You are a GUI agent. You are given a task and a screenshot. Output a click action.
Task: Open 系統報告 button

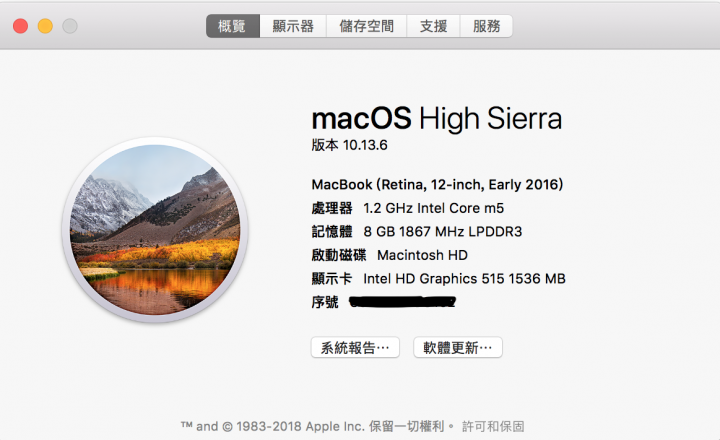[355, 347]
